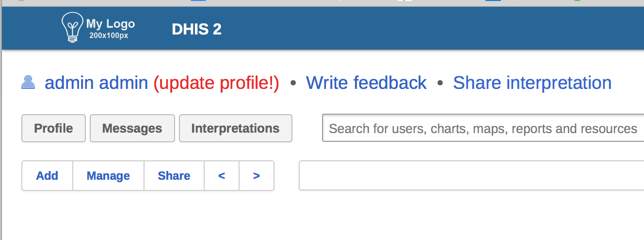Image resolution: width=644 pixels, height=240 pixels.
Task: Hit Share in the dashboard toolbar
Action: click(174, 176)
